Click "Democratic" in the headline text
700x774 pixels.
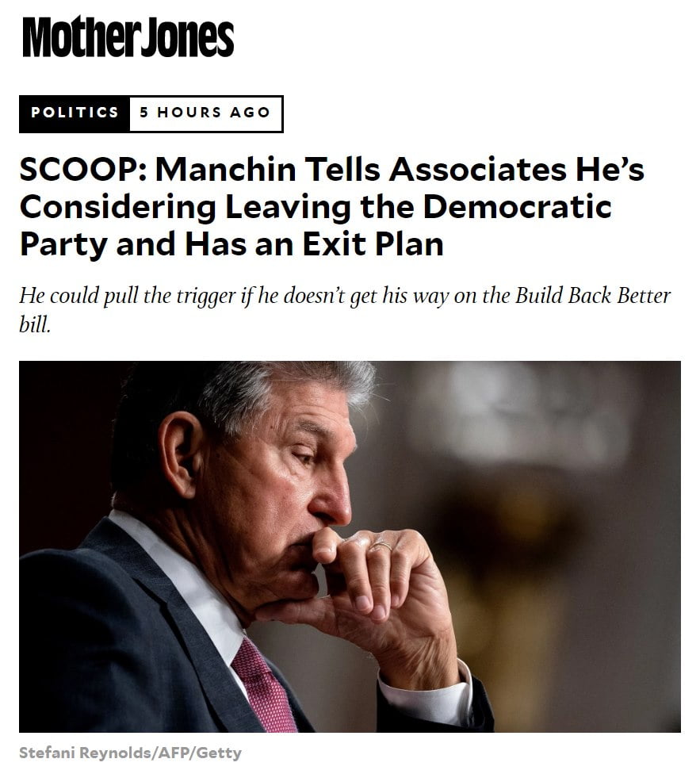pyautogui.click(x=517, y=207)
